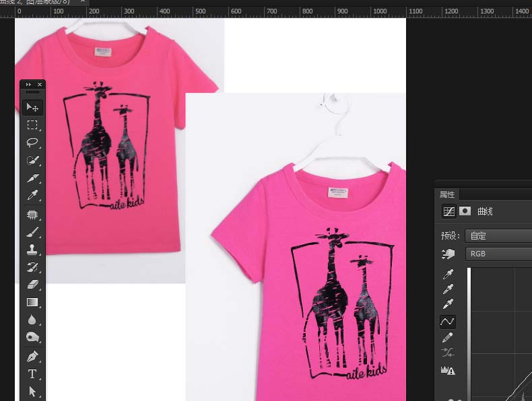Collapse the toolbox with double-arrow

click(x=28, y=84)
